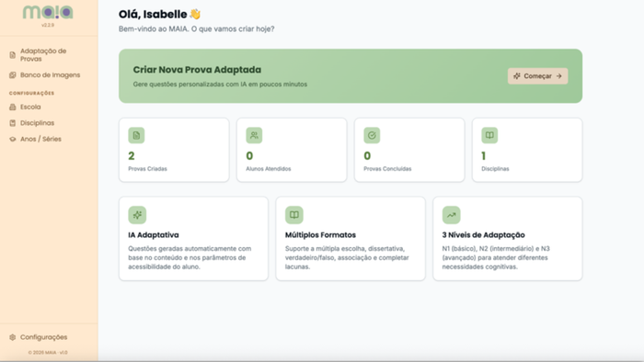The width and height of the screenshot is (644, 362).
Task: Click the Configurações gear icon
Action: pyautogui.click(x=13, y=337)
